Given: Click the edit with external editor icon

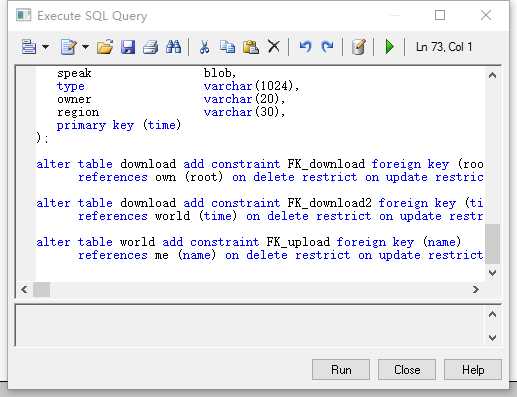Looking at the screenshot, I should point(69,47).
